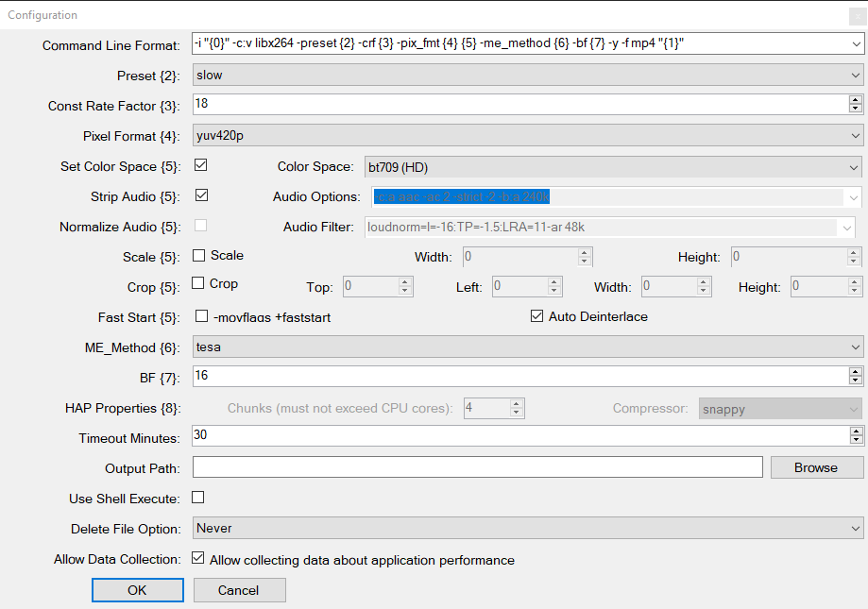
Task: Open the Preset dropdown showing slow
Action: [x=527, y=75]
